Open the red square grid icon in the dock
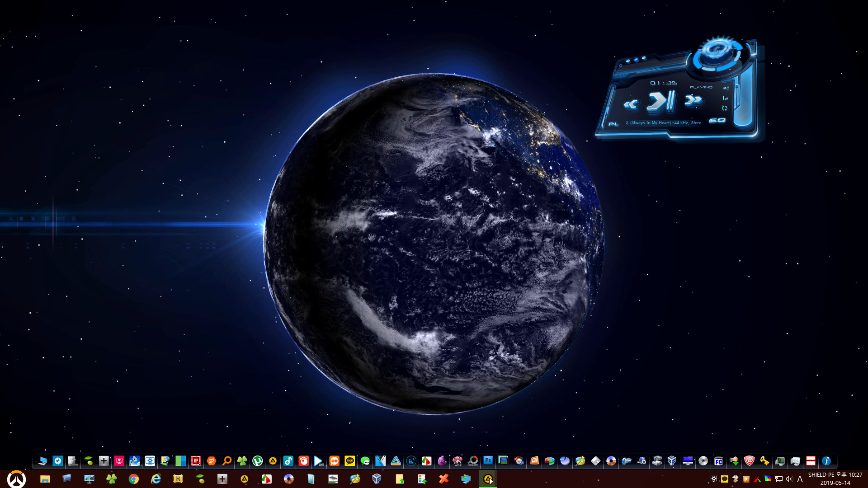This screenshot has width=868, height=488. click(x=196, y=461)
